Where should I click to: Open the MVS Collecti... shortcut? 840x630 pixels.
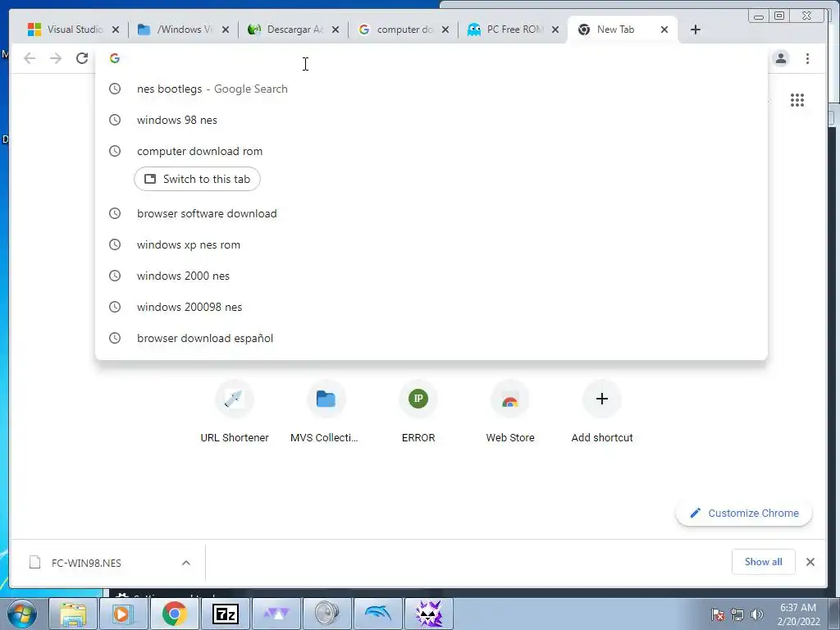pos(326,412)
